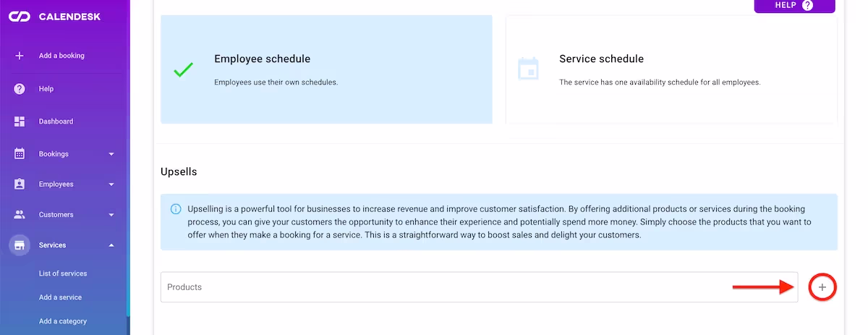
Task: Click the purple HELP button
Action: [x=794, y=6]
